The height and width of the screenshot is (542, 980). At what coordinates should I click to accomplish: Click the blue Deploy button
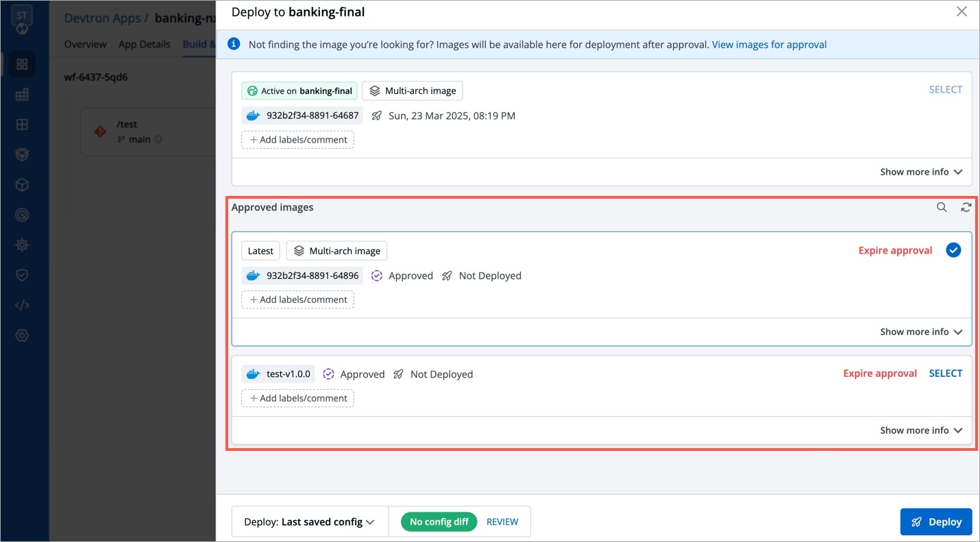tap(935, 522)
